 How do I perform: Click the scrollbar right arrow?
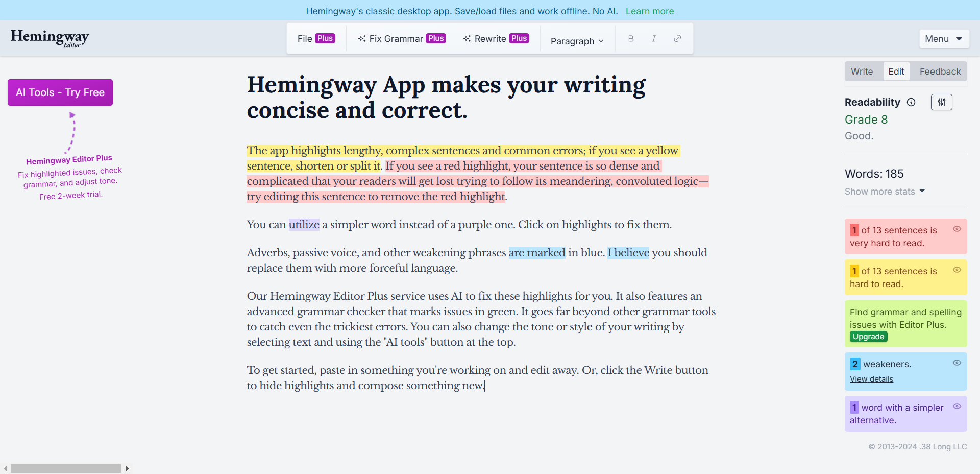pyautogui.click(x=127, y=468)
